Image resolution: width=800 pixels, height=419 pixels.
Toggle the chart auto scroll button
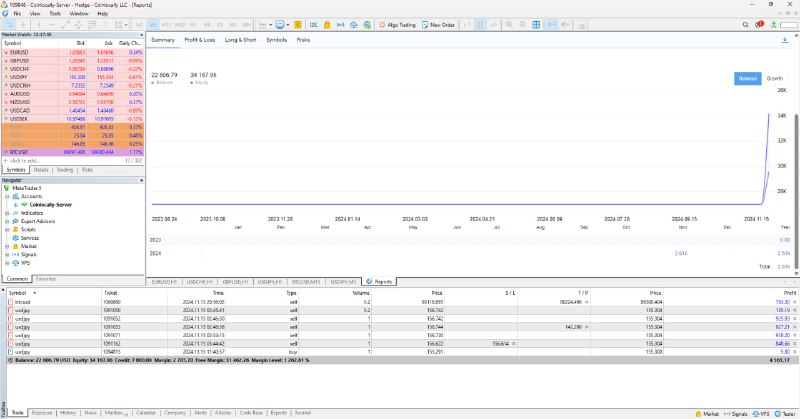pos(551,24)
